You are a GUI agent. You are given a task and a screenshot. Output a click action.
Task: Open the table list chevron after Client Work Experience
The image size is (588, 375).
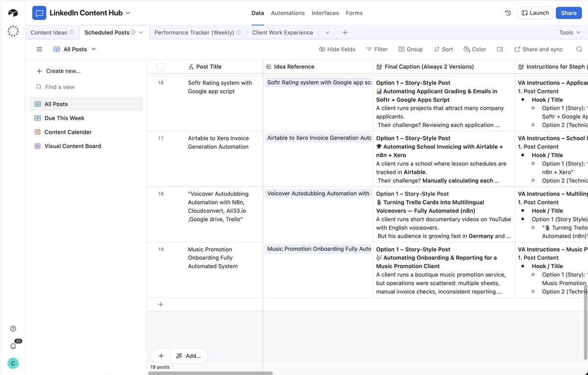pos(327,32)
